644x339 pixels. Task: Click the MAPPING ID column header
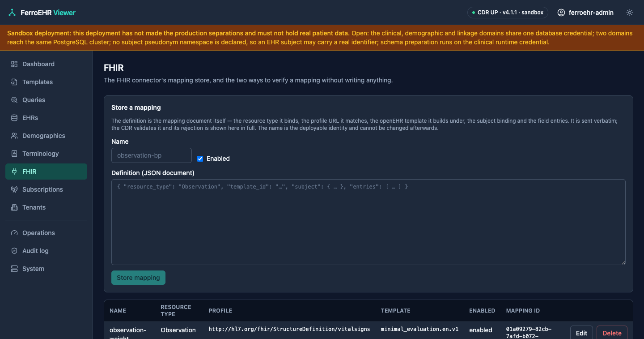(x=523, y=311)
